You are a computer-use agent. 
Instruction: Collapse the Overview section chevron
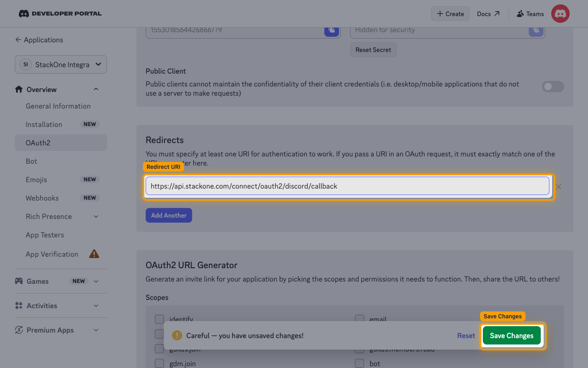pos(96,89)
